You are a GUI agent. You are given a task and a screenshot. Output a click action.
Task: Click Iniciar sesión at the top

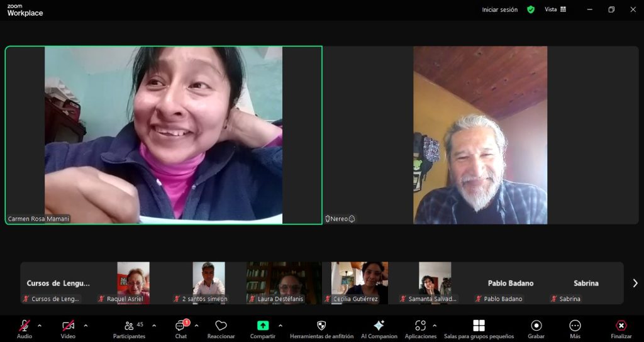(x=499, y=9)
